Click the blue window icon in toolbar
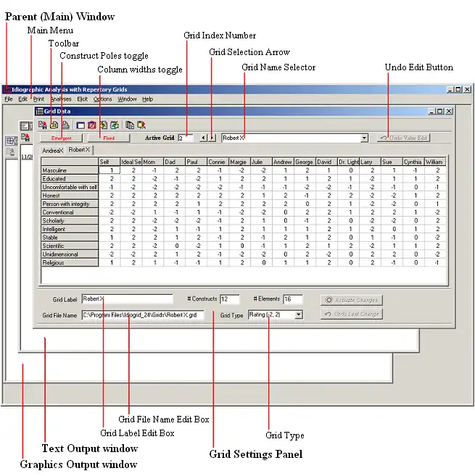This screenshot has height=476, width=475. coord(80,125)
